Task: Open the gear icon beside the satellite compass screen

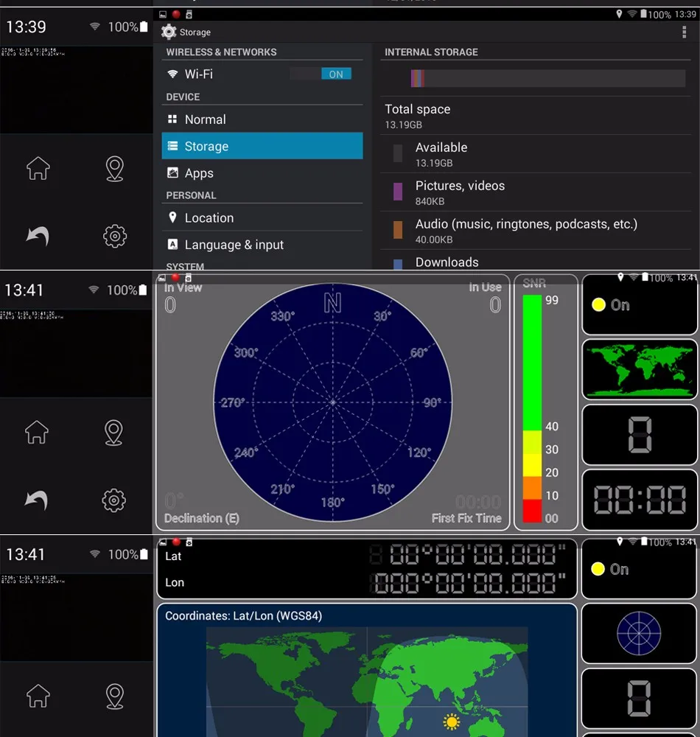Action: tap(113, 500)
